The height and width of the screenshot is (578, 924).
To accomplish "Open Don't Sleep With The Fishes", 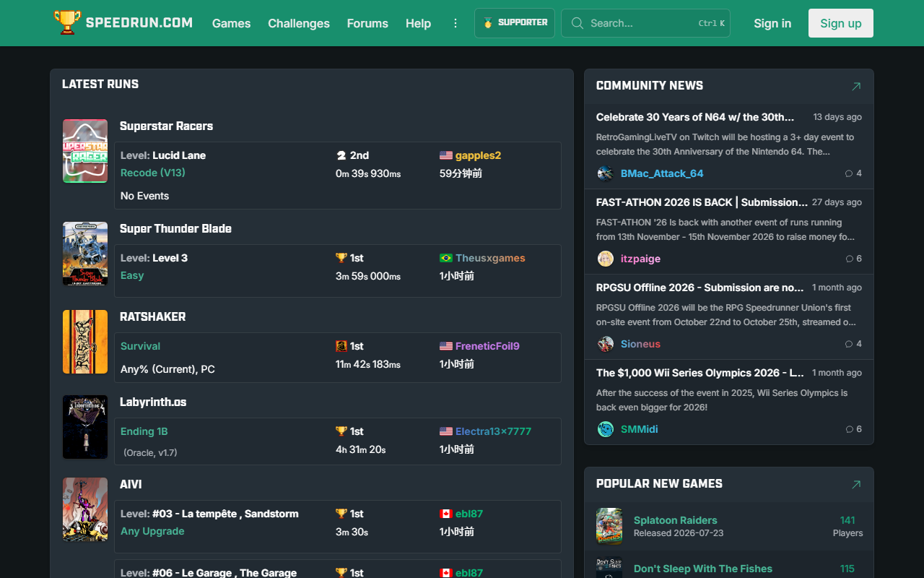I will pyautogui.click(x=703, y=569).
